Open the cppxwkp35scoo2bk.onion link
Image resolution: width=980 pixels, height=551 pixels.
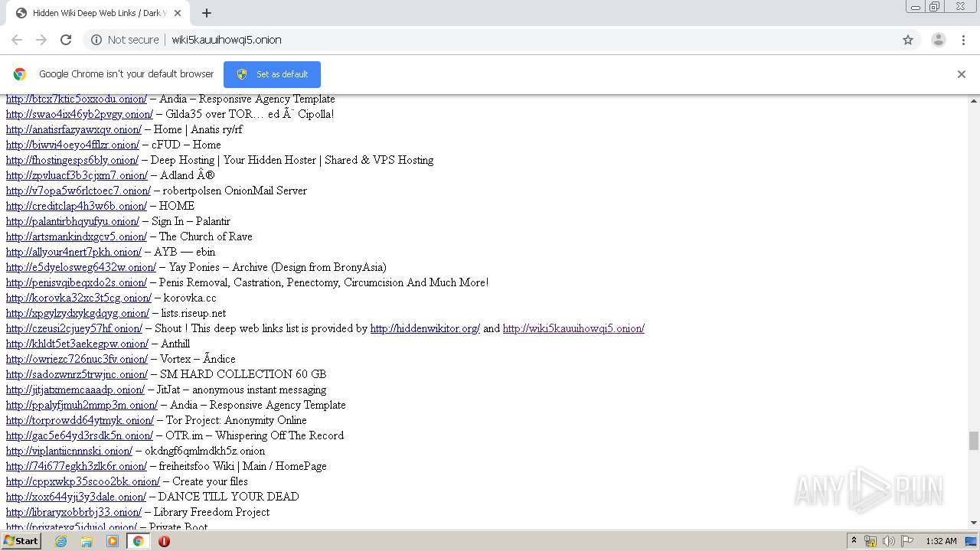coord(83,481)
